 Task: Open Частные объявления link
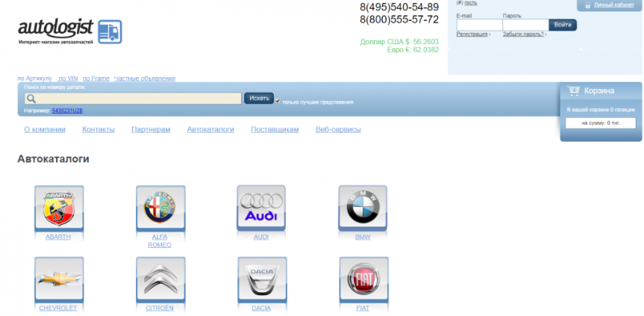pos(145,78)
